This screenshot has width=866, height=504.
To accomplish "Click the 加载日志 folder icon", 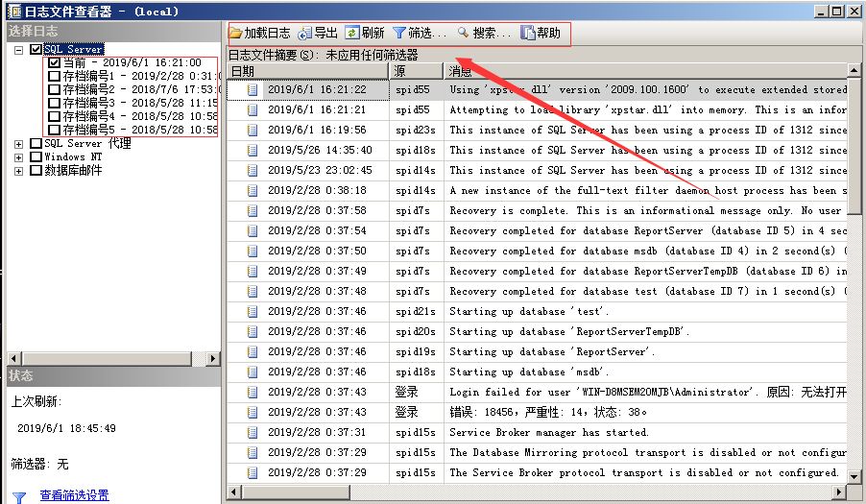I will click(x=235, y=33).
